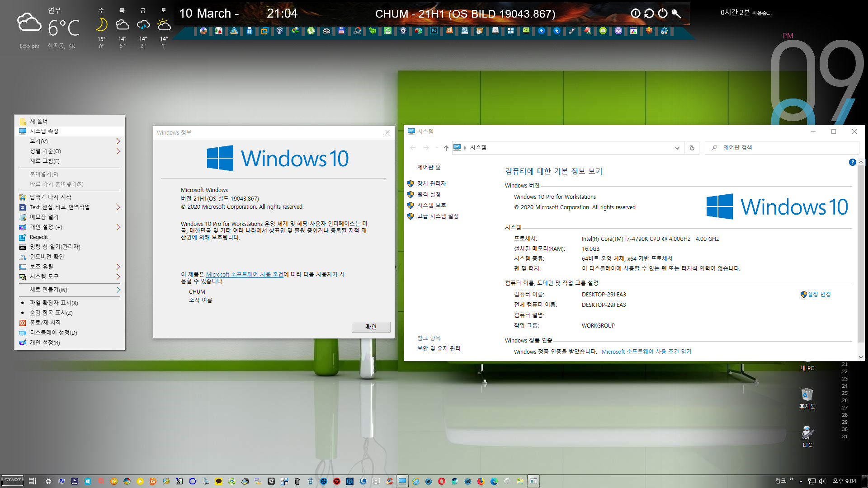868x488 pixels.
Task: Open 개인 설정(R) menu entry
Action: (x=70, y=343)
